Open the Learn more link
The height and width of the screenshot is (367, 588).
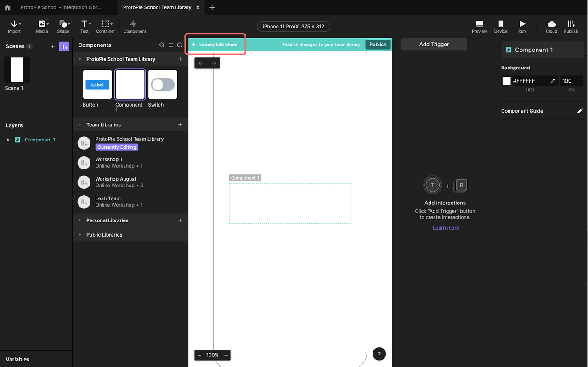click(446, 228)
